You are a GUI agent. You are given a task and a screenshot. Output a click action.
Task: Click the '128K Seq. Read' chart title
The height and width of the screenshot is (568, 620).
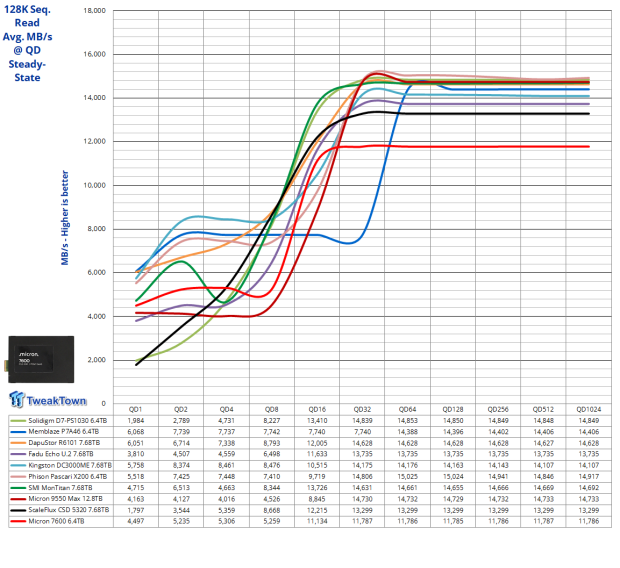[x=27, y=16]
